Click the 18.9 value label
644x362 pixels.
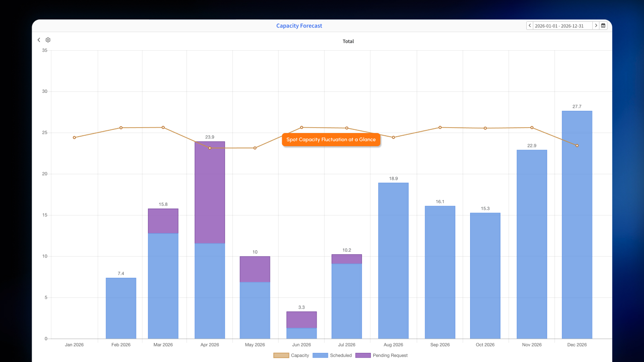pos(394,178)
